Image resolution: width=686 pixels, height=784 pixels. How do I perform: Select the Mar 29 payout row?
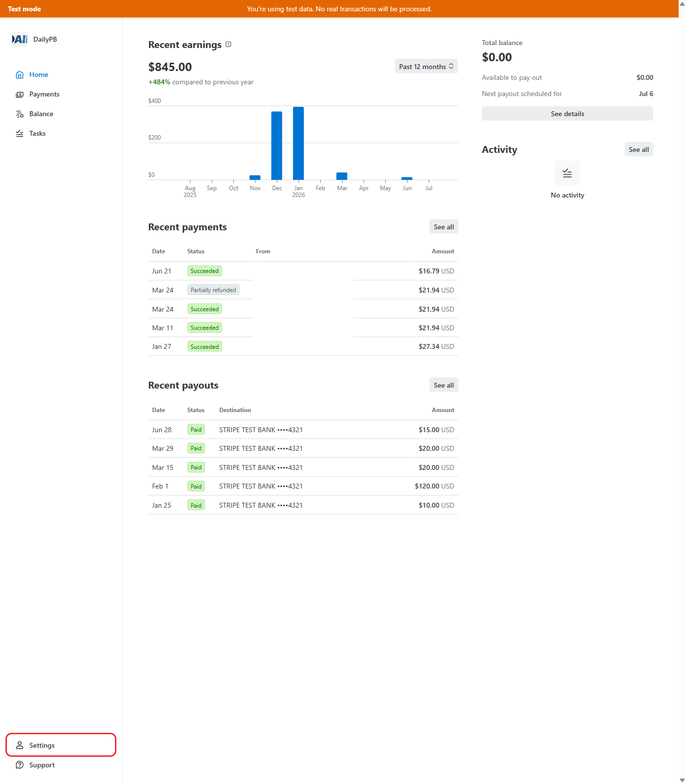pyautogui.click(x=303, y=448)
